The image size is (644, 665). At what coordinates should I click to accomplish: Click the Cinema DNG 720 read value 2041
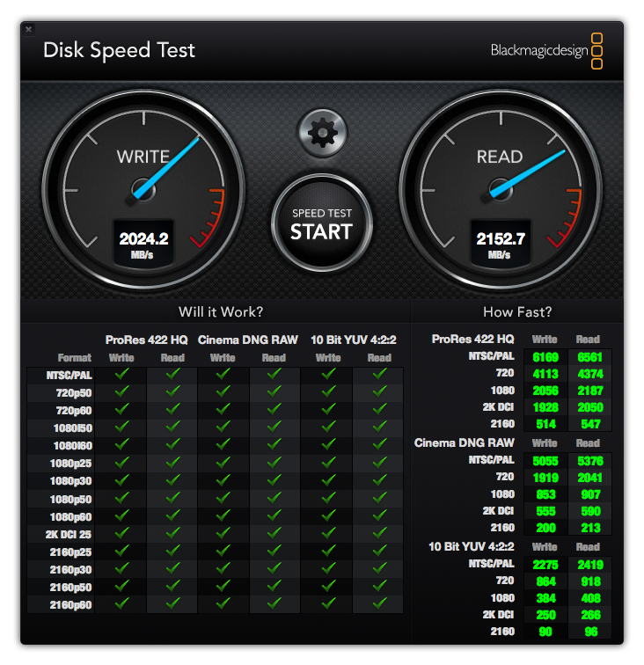coord(590,478)
